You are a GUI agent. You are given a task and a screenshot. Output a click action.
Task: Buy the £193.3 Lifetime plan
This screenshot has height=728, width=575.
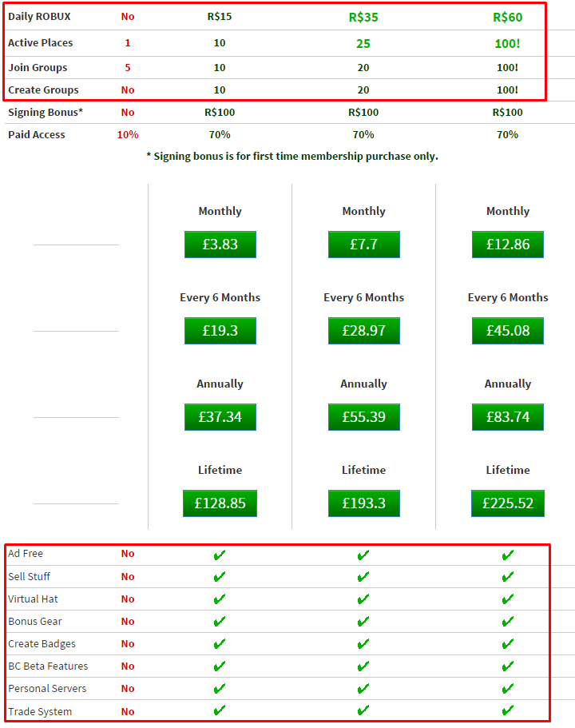pyautogui.click(x=364, y=503)
